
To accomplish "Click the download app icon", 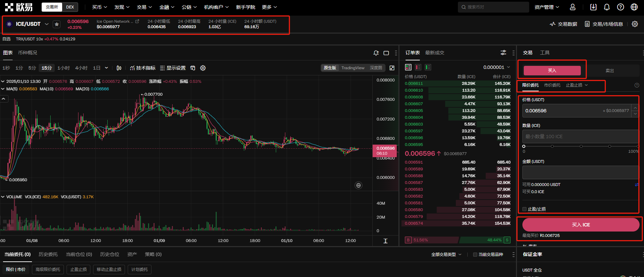I will click(593, 7).
